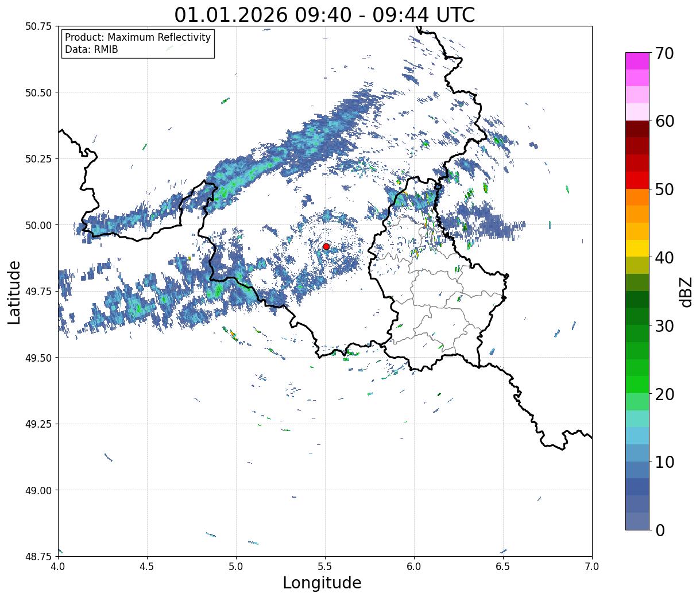Click the longitude tick label 4.5
The height and width of the screenshot is (597, 700).
pyautogui.click(x=147, y=567)
